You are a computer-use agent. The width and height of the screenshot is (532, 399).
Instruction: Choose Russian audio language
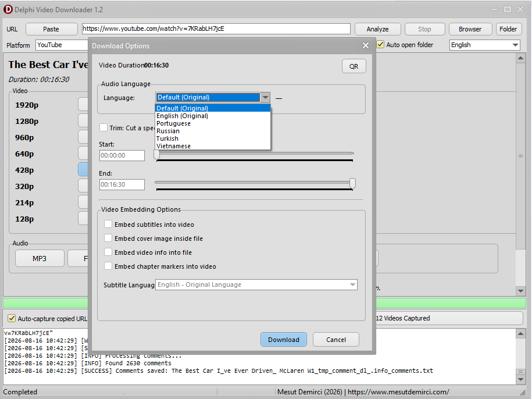[x=213, y=131]
